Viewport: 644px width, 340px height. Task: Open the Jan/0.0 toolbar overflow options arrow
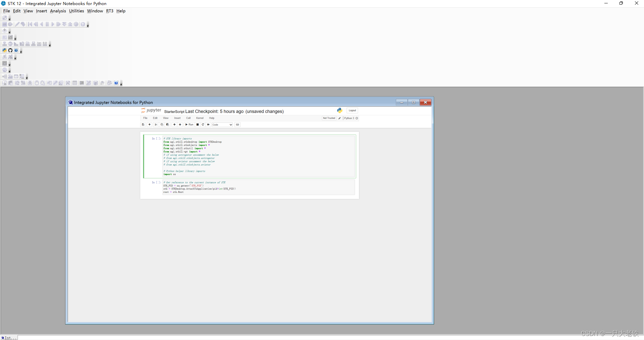(x=50, y=45)
